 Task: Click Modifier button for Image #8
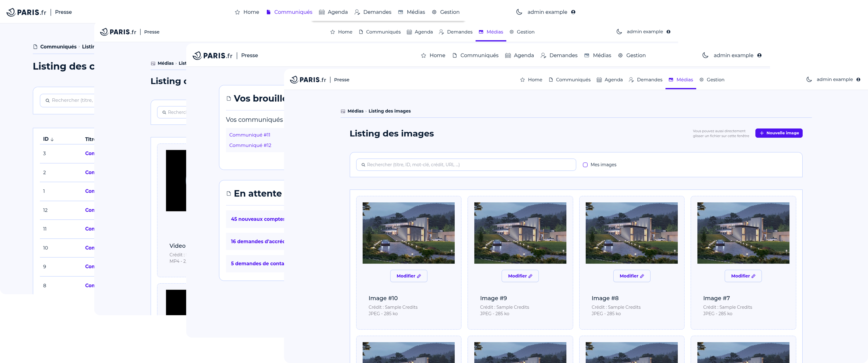coord(631,276)
